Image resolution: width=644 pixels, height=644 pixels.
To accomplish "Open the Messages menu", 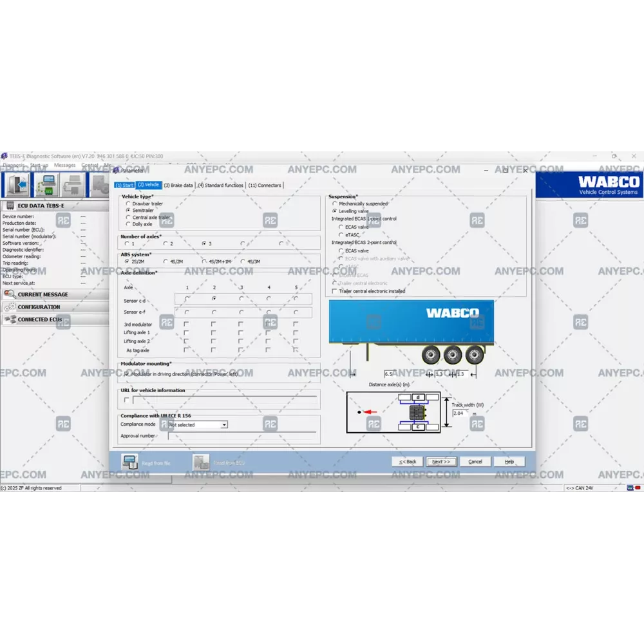I will pyautogui.click(x=64, y=166).
